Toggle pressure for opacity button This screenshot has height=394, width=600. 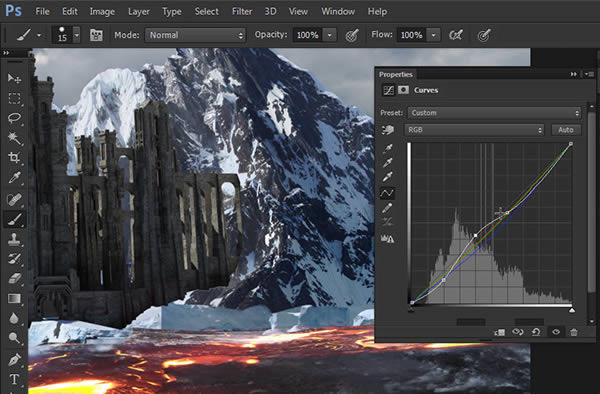(352, 35)
